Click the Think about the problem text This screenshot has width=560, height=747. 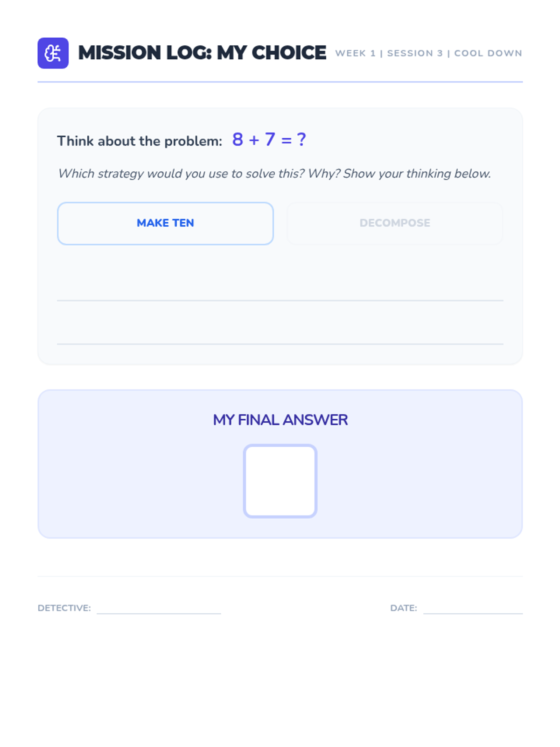click(140, 141)
